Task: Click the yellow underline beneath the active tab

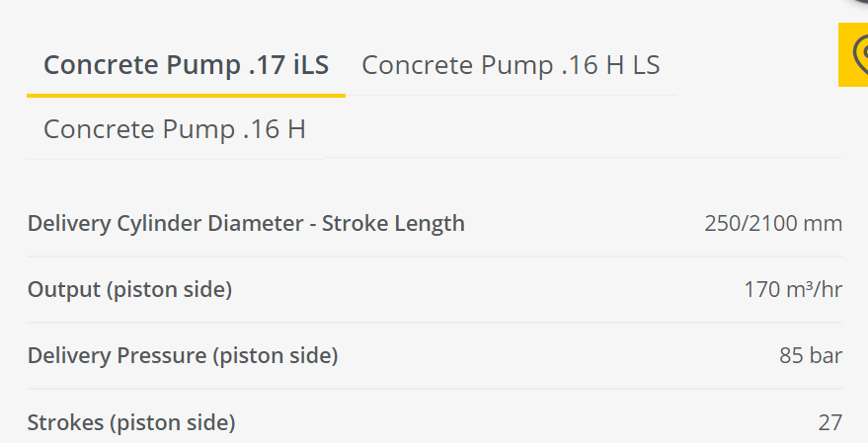Action: coord(186,96)
